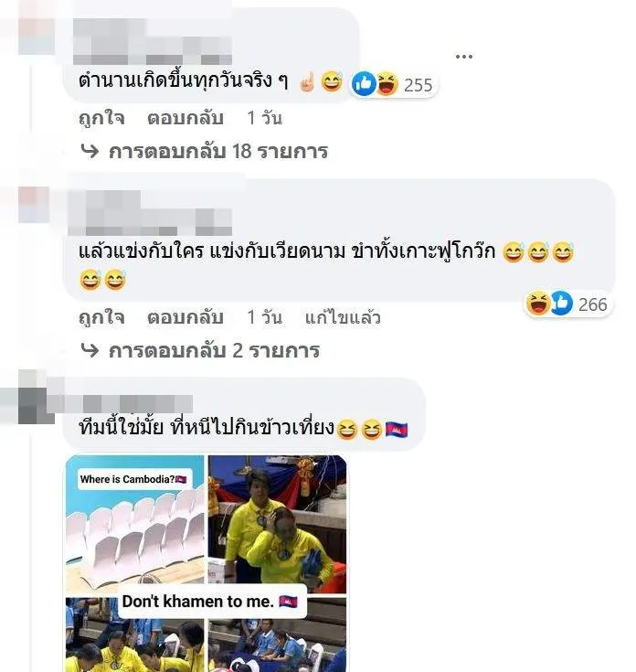
Task: Reply to second comment using ตอบกลับ
Action: point(185,317)
